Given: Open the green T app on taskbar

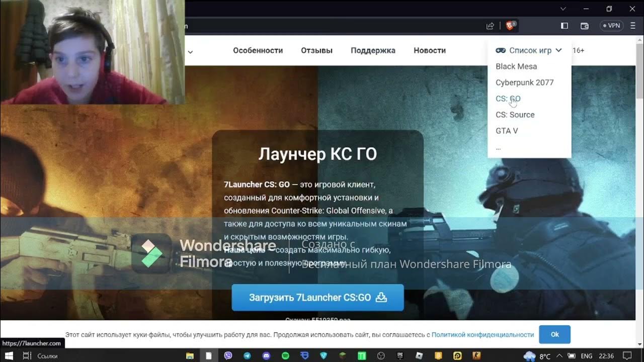Looking at the screenshot, I should 362,355.
